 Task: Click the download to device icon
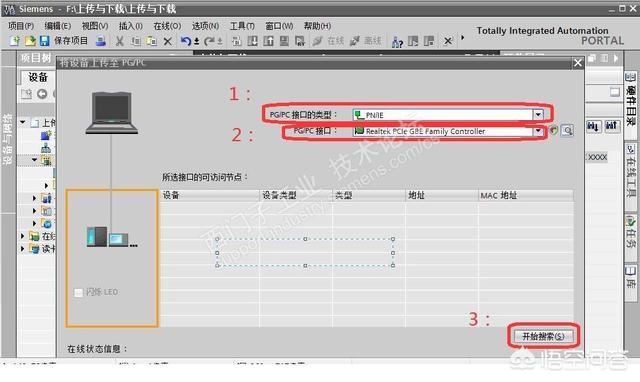click(253, 41)
